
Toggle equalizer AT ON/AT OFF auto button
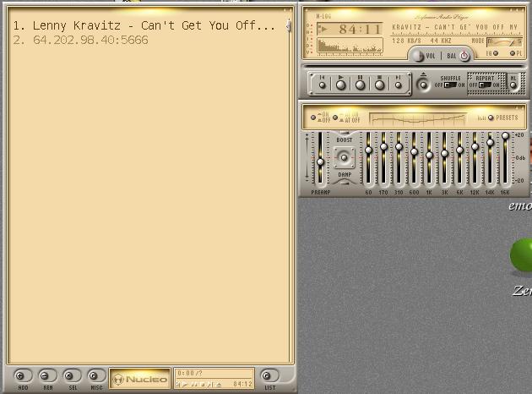tap(335, 118)
